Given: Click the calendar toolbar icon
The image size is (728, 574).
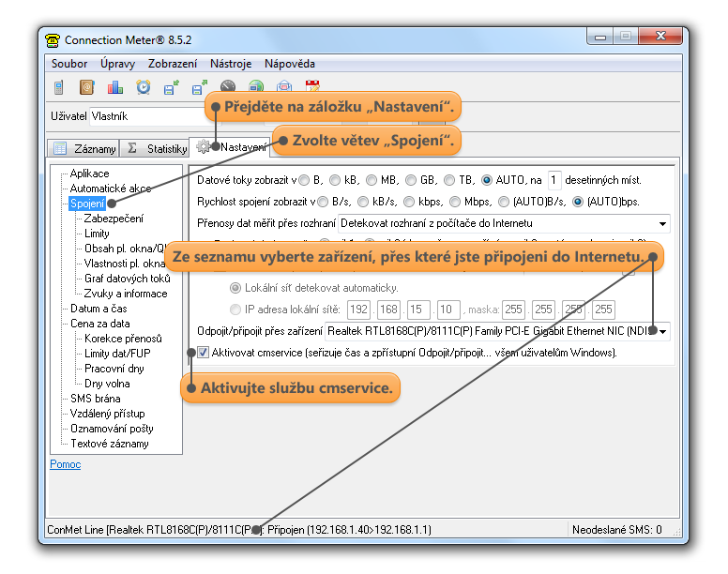Looking at the screenshot, I should point(312,86).
